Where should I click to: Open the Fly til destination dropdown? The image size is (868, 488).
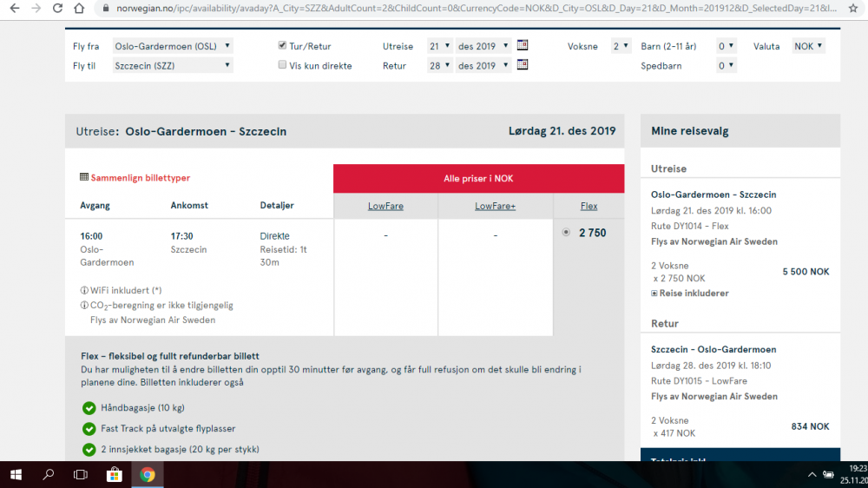[172, 65]
